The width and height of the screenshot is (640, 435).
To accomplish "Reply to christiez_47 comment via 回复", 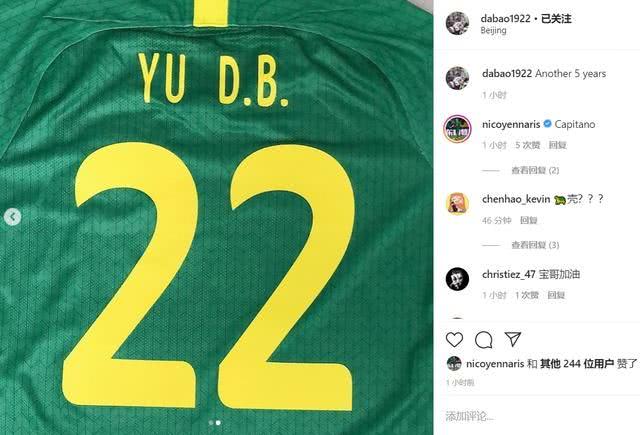I will pyautogui.click(x=556, y=295).
